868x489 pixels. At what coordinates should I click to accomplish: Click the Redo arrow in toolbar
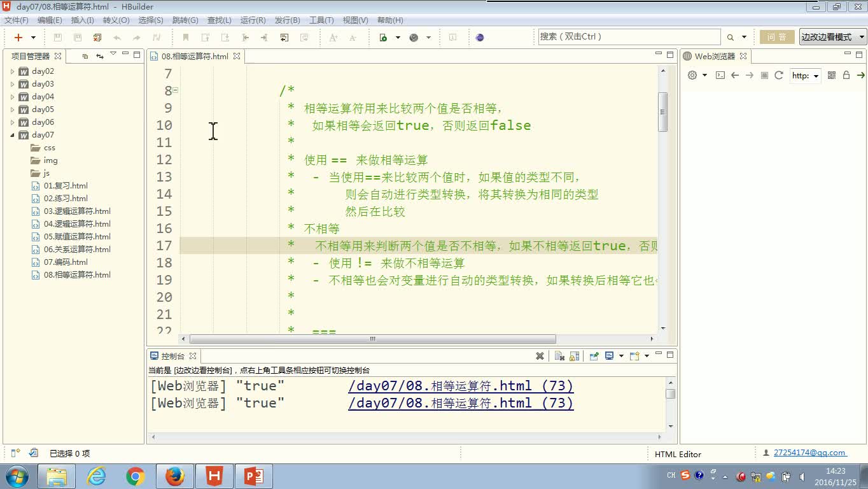[x=137, y=38]
